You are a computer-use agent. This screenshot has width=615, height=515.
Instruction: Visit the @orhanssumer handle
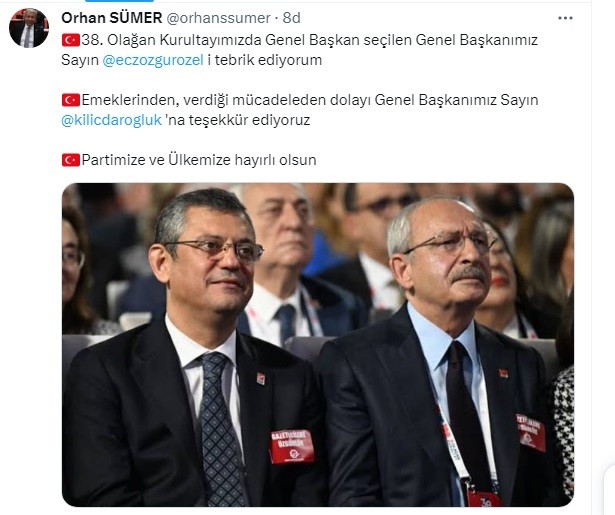pos(218,18)
